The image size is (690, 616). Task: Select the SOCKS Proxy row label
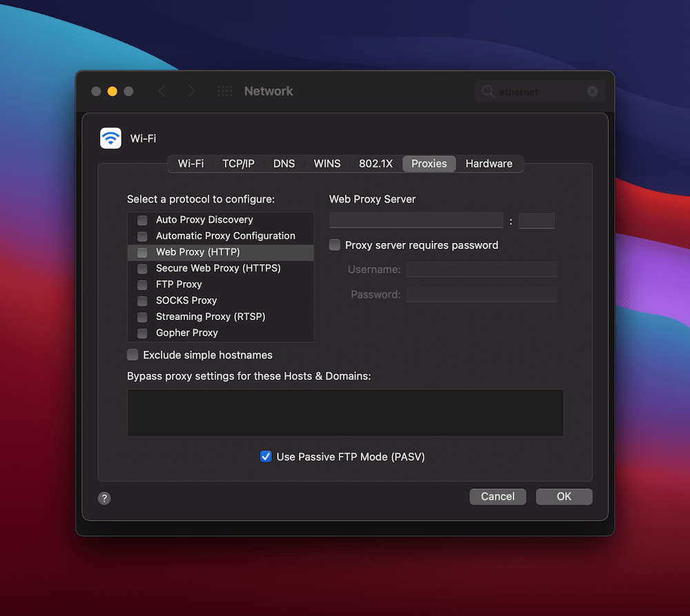click(x=186, y=301)
